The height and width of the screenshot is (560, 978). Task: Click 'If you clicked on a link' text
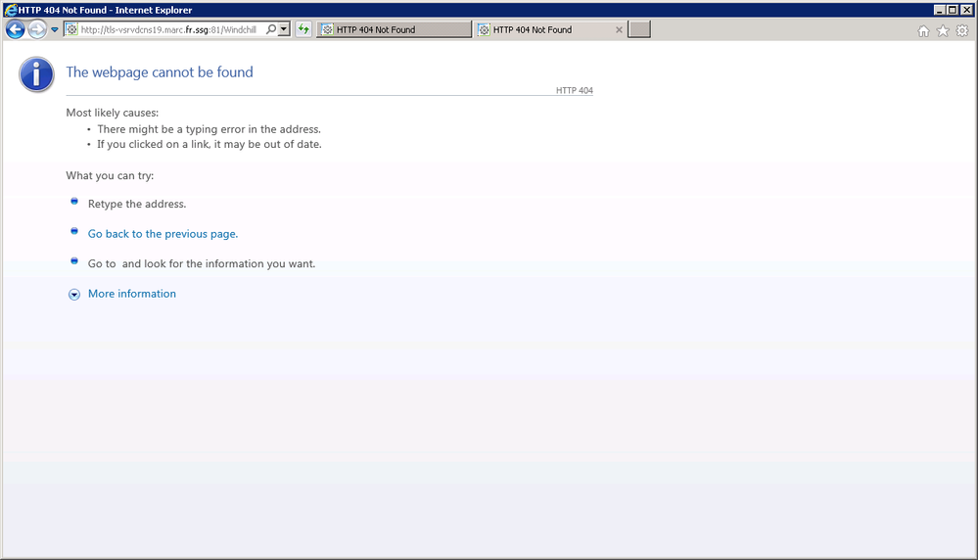[210, 144]
